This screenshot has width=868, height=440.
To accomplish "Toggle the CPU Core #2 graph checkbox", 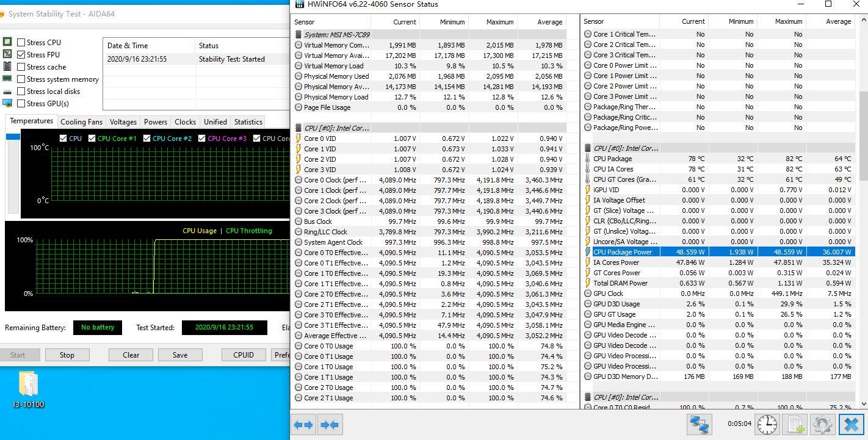I will (146, 139).
